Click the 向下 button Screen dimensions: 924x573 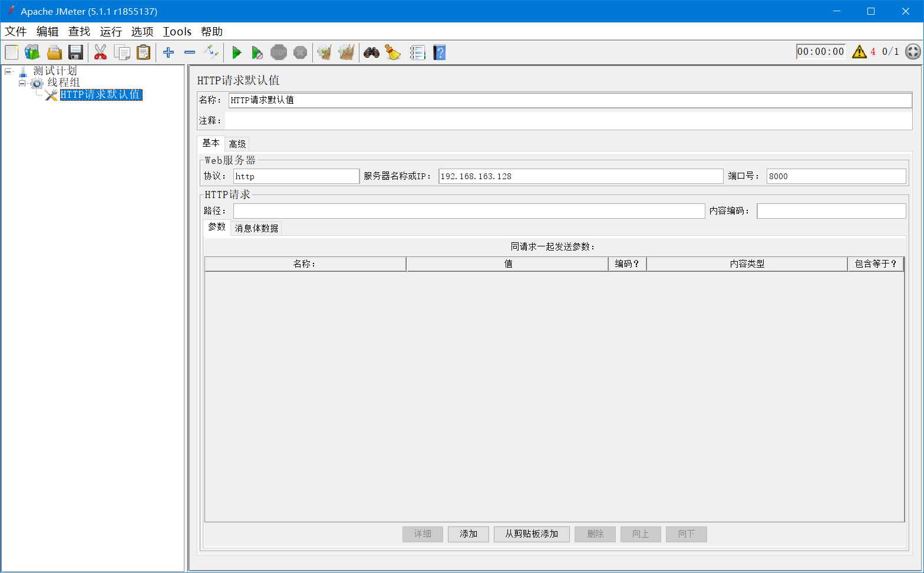[x=687, y=534]
